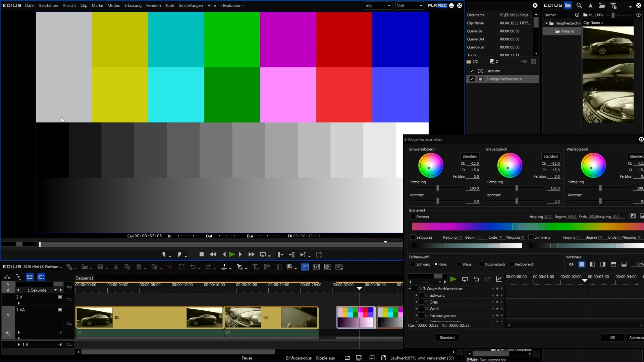644x362 pixels.
Task: Click the green Play button in the player
Action: [232, 255]
